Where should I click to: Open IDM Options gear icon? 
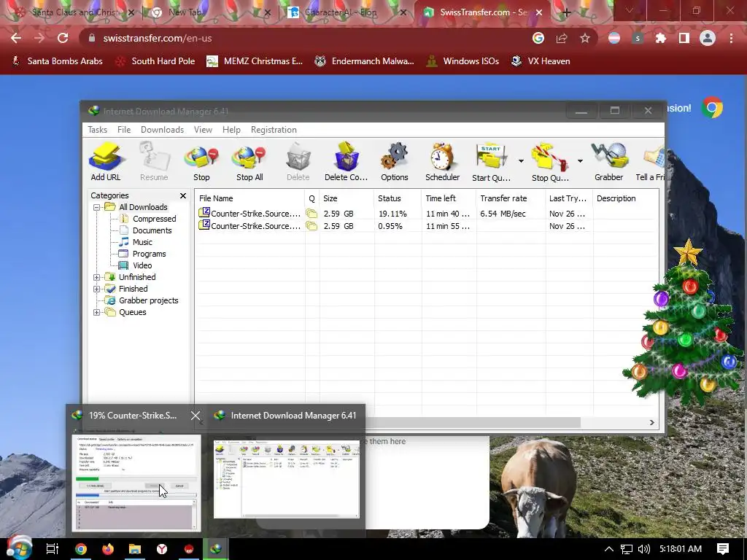394,162
